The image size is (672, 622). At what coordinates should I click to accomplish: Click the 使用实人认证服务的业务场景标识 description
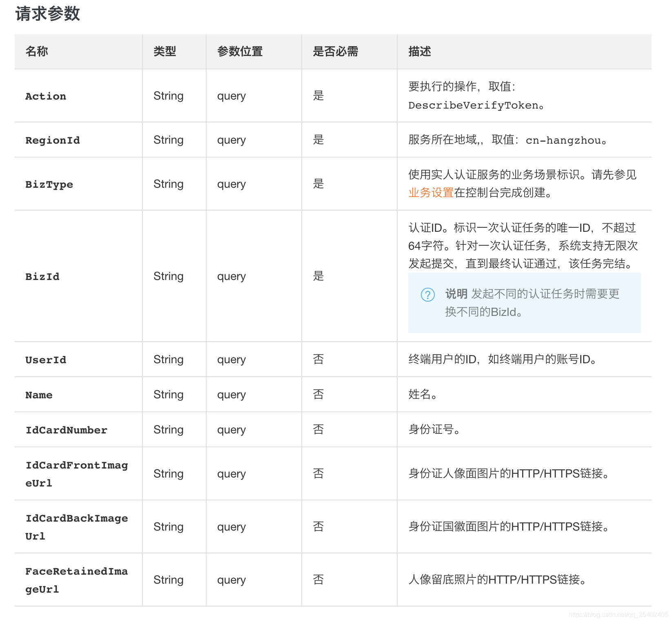coord(523,184)
